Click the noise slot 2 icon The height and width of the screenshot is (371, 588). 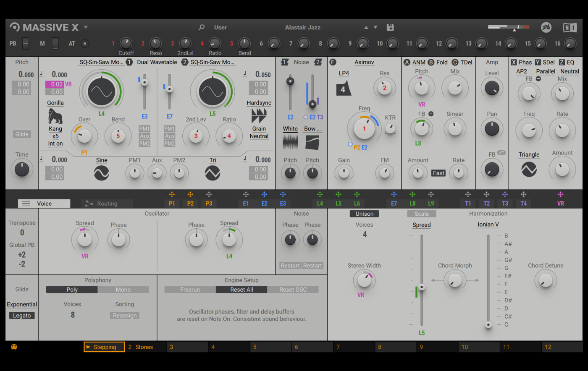click(x=318, y=62)
